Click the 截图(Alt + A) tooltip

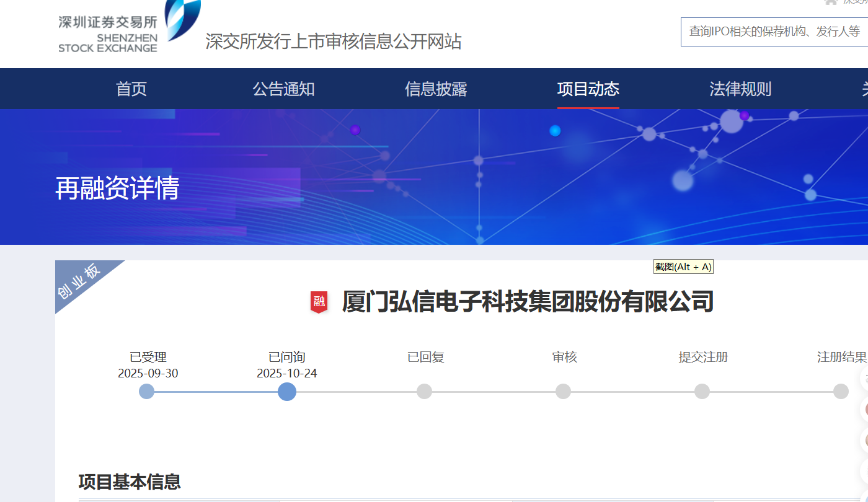click(683, 266)
